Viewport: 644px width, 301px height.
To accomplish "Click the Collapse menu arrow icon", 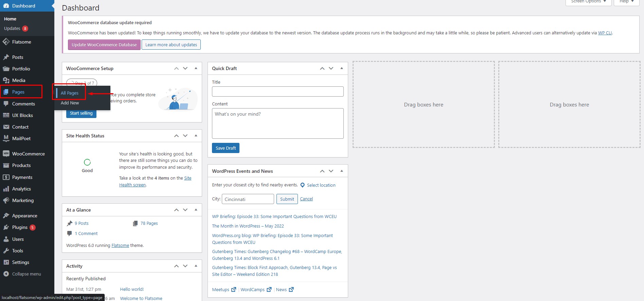I will tap(6, 274).
